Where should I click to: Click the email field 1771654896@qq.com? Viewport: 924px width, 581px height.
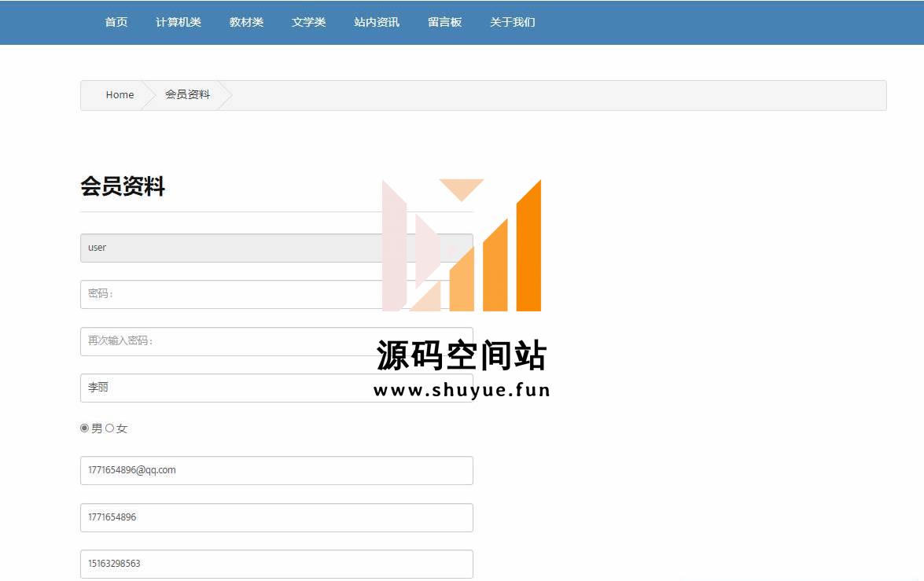click(276, 471)
